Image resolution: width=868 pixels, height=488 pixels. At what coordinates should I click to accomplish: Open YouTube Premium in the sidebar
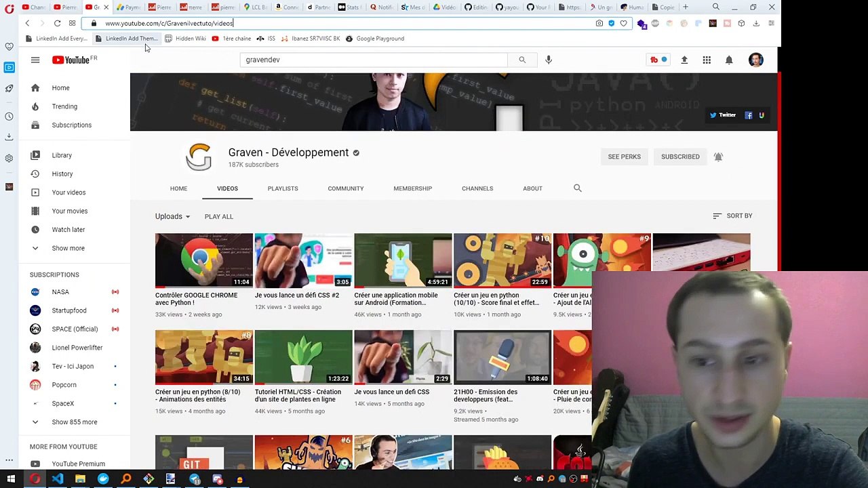[x=78, y=464]
